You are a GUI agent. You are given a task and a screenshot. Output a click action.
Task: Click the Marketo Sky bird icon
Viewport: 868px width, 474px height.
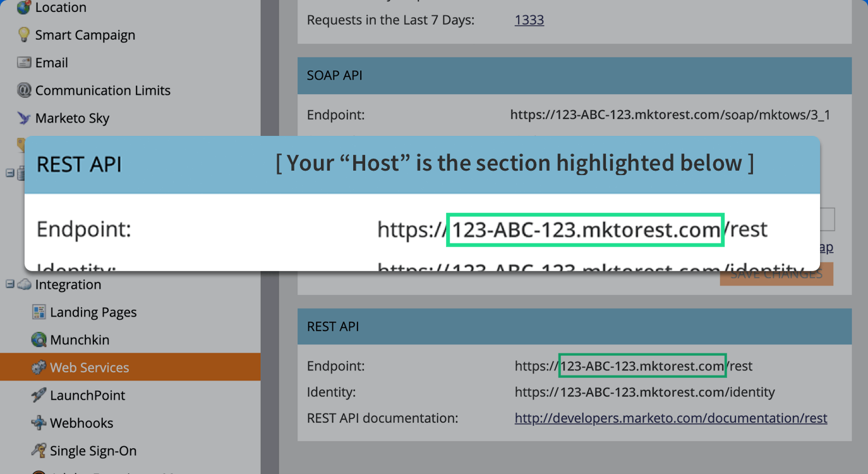click(24, 118)
